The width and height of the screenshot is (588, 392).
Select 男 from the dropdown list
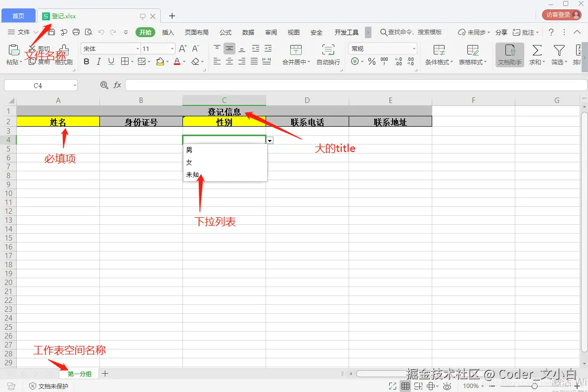pyautogui.click(x=225, y=150)
